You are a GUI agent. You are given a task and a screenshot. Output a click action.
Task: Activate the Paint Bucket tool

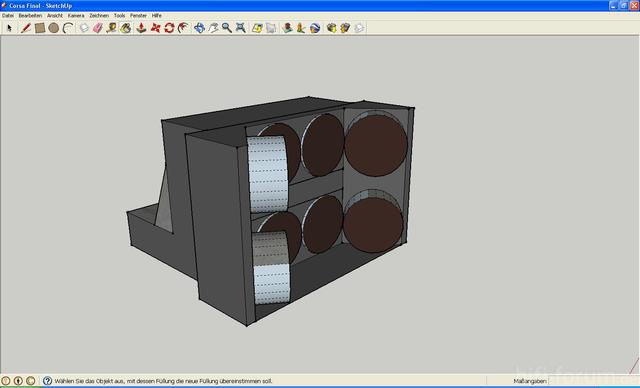(125, 28)
